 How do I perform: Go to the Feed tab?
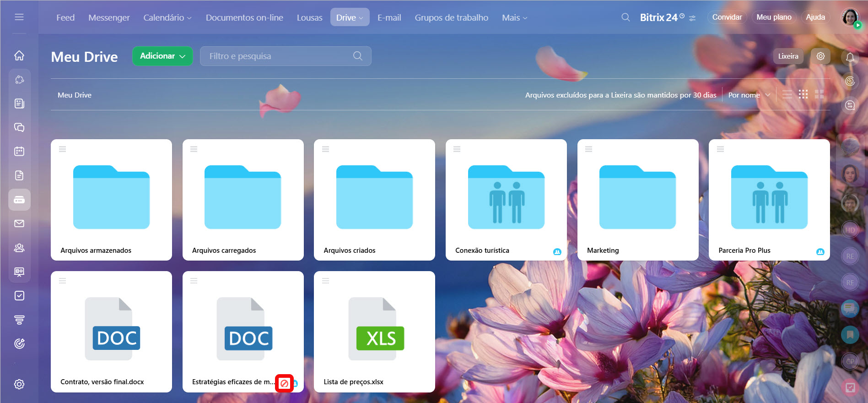[65, 17]
